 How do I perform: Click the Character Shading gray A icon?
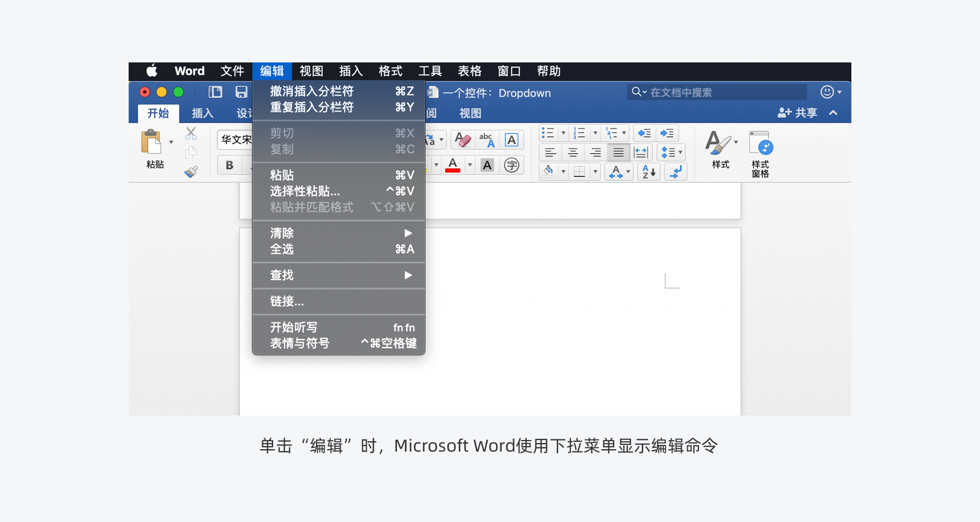[x=487, y=165]
